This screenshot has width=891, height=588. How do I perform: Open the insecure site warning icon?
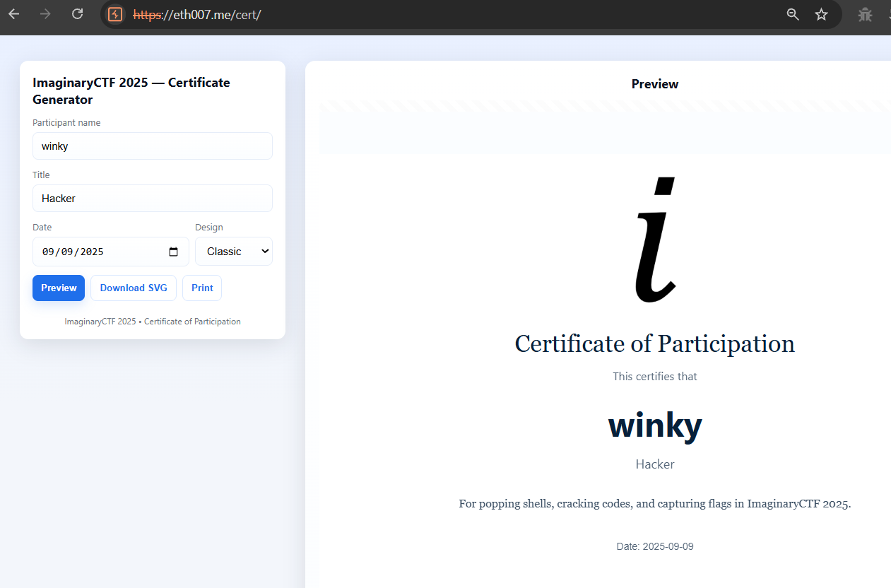[x=115, y=14]
